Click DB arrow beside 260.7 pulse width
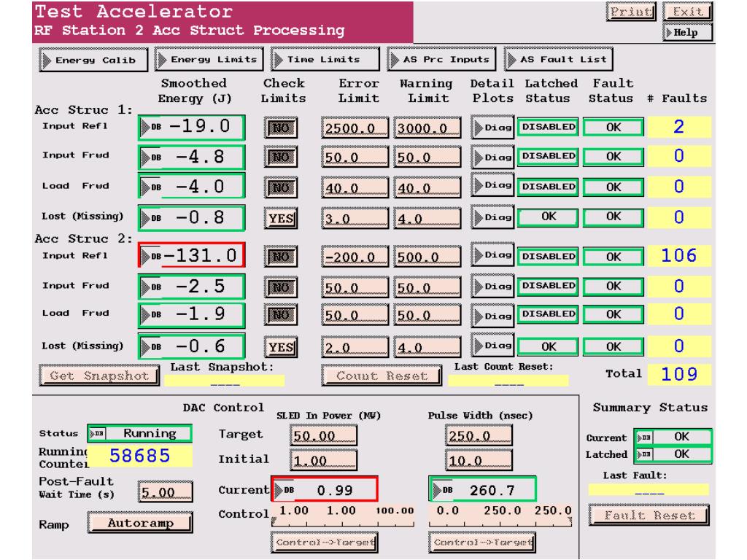This screenshot has width=747, height=560. point(441,489)
